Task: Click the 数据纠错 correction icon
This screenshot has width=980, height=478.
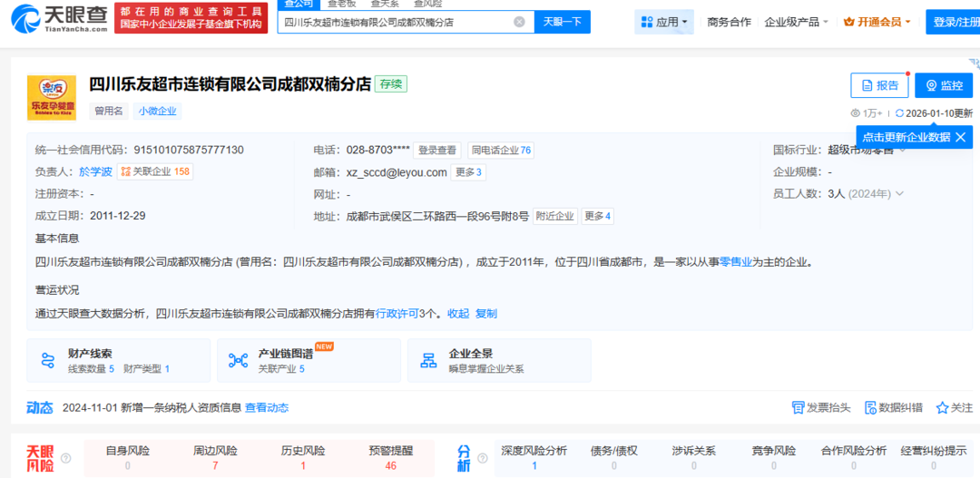Action: click(x=870, y=408)
